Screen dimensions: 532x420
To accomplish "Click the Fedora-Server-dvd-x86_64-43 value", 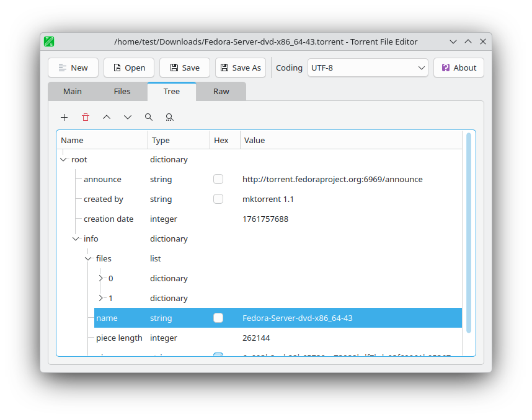I will tap(298, 318).
